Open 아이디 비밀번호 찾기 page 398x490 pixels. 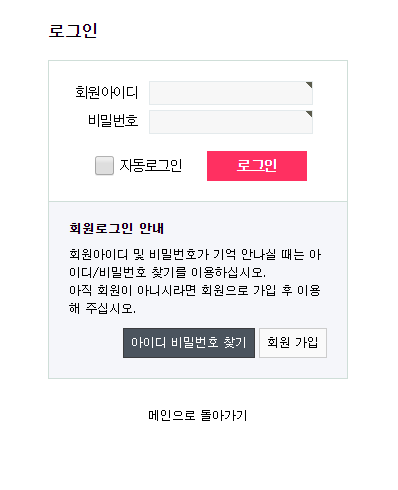click(x=189, y=343)
